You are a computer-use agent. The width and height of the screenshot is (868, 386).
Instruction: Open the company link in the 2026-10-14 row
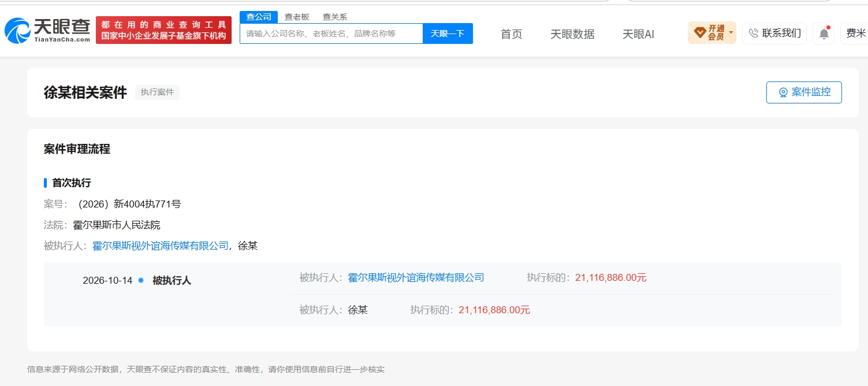click(x=416, y=277)
